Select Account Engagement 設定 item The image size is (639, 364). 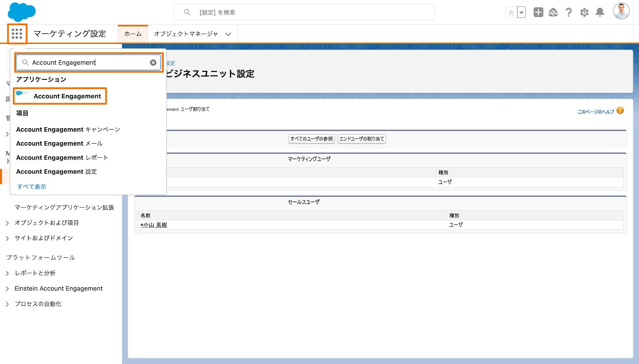pos(57,172)
